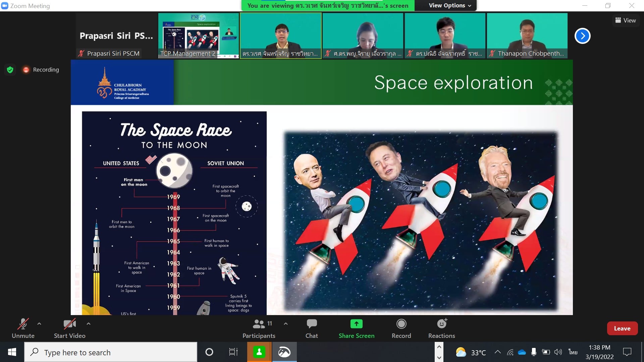
Task: Start video from the toolbar
Action: pos(69,328)
